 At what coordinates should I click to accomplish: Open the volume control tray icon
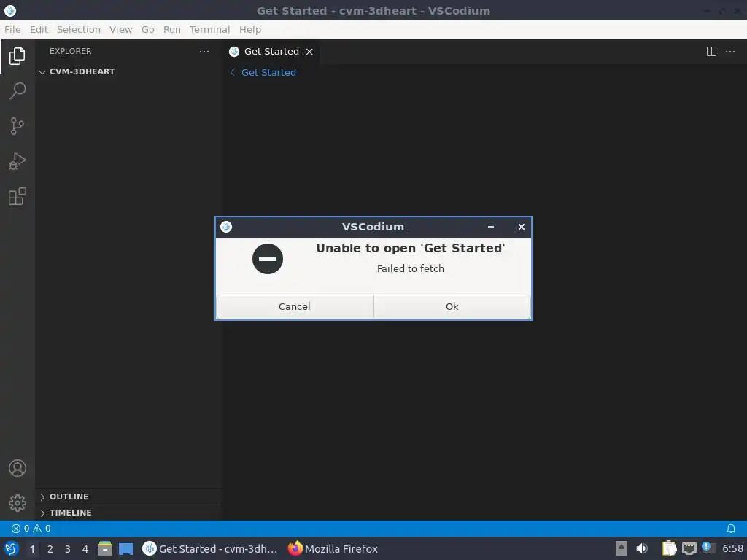pyautogui.click(x=642, y=548)
